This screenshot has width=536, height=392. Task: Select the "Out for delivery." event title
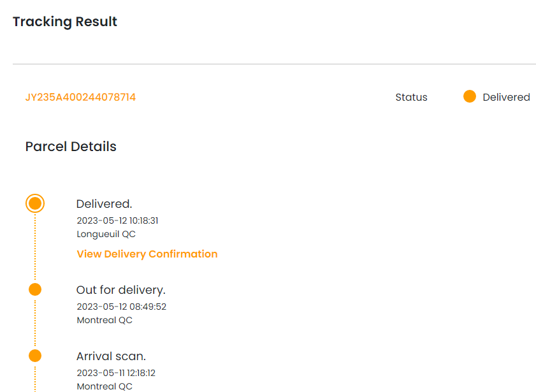pos(120,290)
